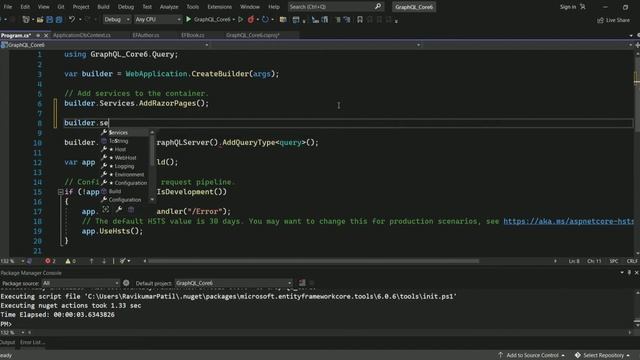This screenshot has width=640, height=360.
Task: Open the File menu
Action: click(8, 7)
